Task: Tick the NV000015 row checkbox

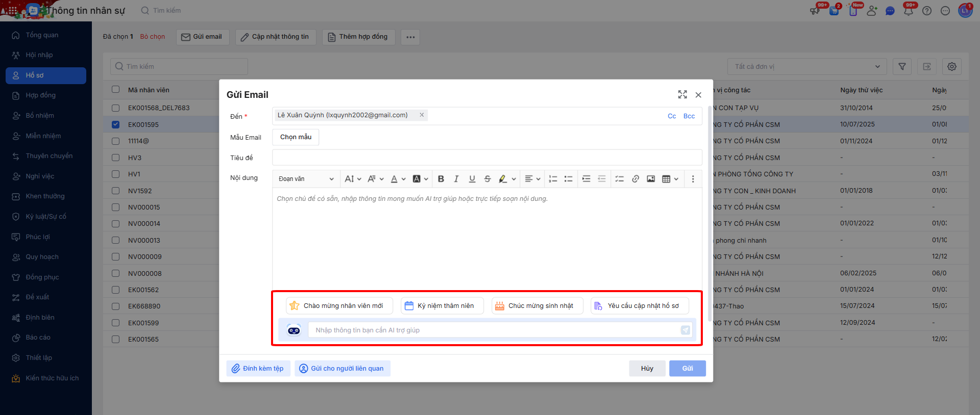Action: pos(116,207)
